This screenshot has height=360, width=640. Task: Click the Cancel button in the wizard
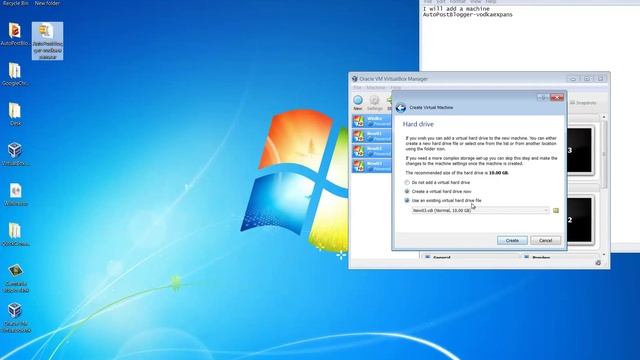(x=545, y=240)
